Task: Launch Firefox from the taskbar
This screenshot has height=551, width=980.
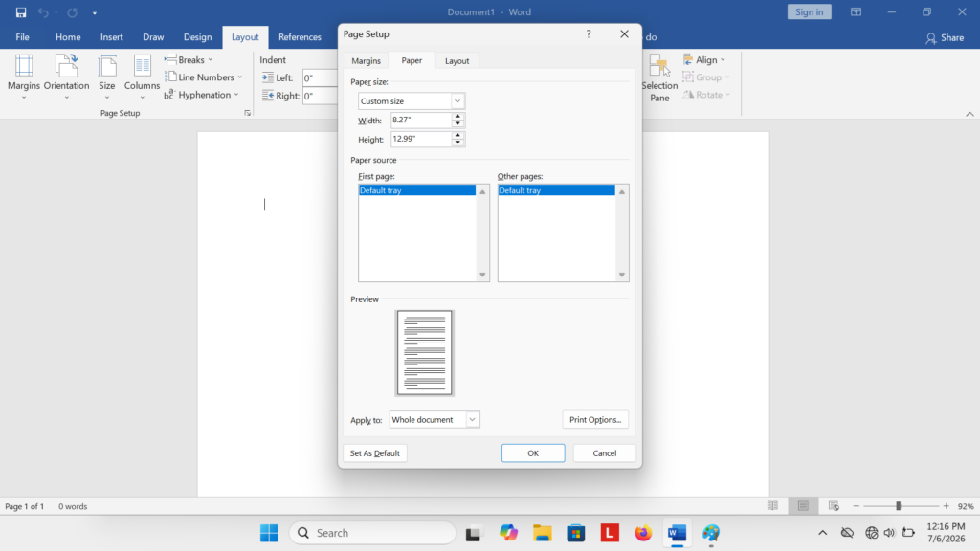Action: click(642, 533)
